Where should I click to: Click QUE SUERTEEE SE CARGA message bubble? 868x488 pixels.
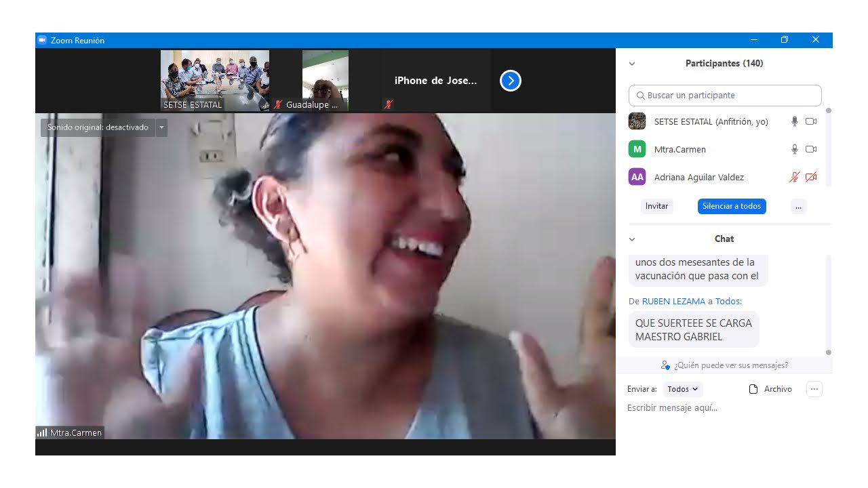(x=694, y=330)
